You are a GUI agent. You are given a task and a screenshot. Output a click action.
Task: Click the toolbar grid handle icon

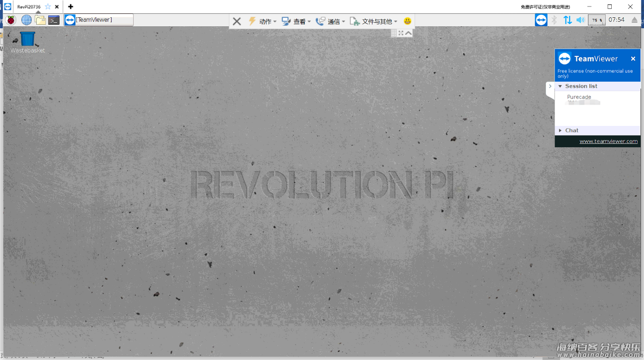coord(394,33)
